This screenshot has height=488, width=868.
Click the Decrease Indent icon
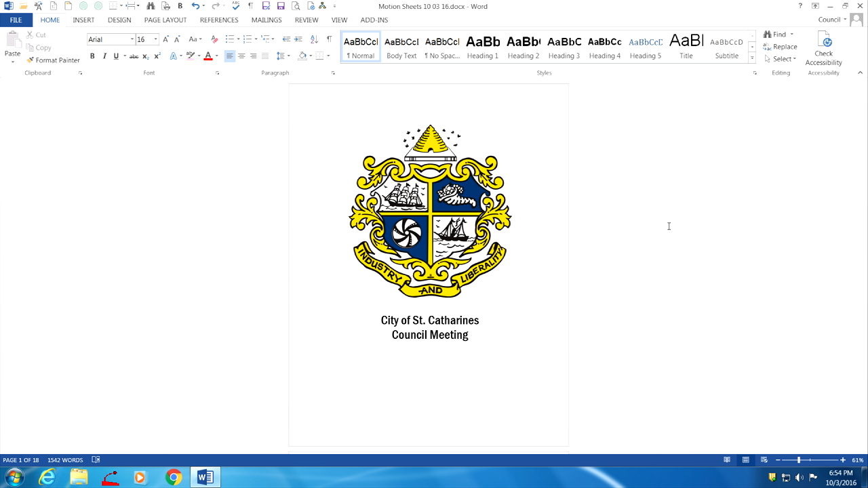(x=286, y=39)
